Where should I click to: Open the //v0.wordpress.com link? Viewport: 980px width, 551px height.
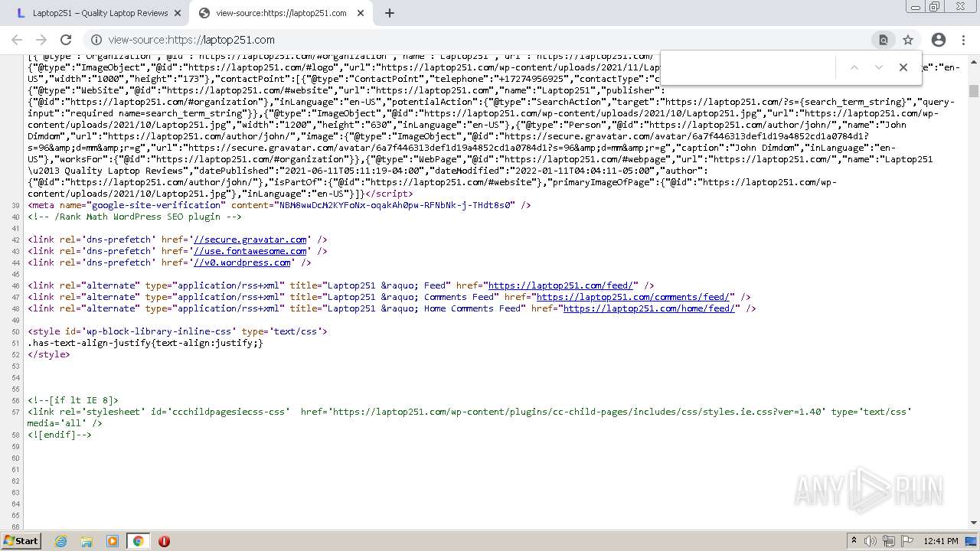coord(242,262)
